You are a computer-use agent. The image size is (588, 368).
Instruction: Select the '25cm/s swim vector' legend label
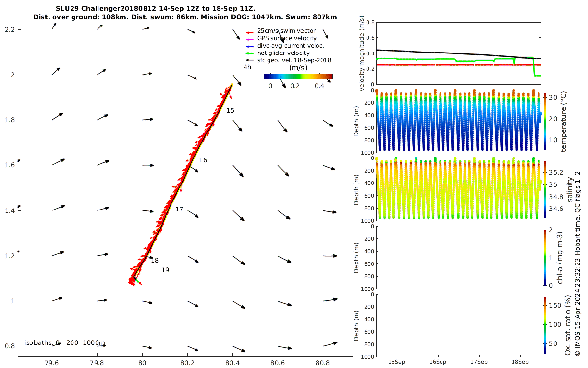[x=286, y=31]
